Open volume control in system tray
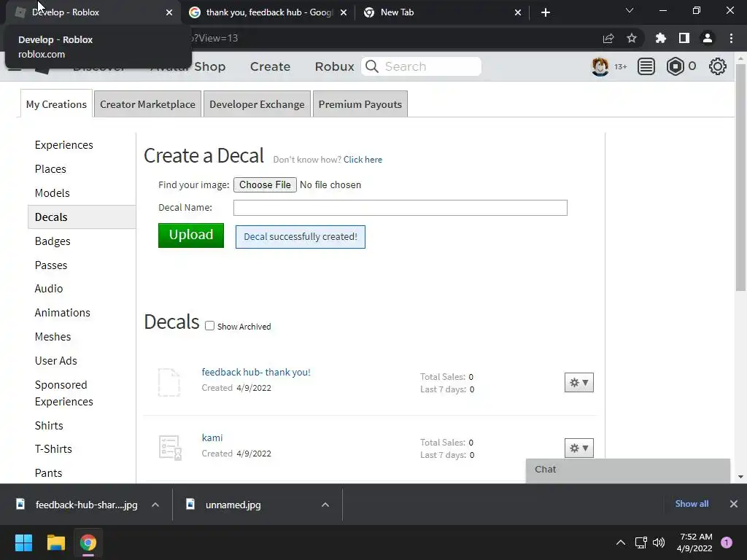The height and width of the screenshot is (560, 747). (x=659, y=542)
